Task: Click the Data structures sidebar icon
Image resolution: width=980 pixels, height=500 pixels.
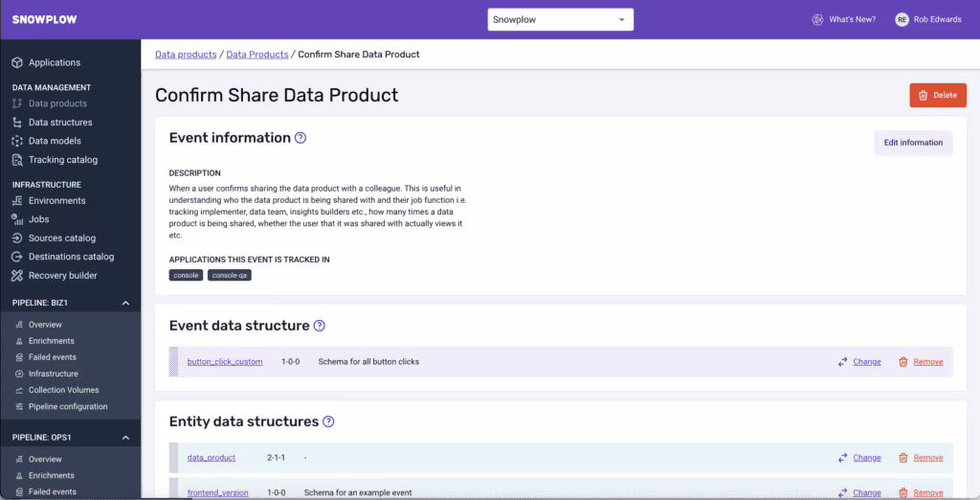Action: pos(17,122)
